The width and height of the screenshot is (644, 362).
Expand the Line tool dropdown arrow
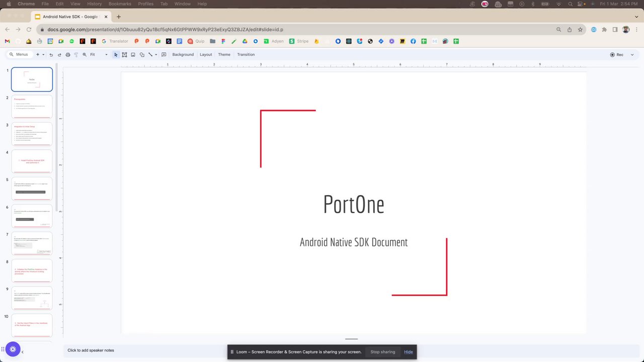156,54
